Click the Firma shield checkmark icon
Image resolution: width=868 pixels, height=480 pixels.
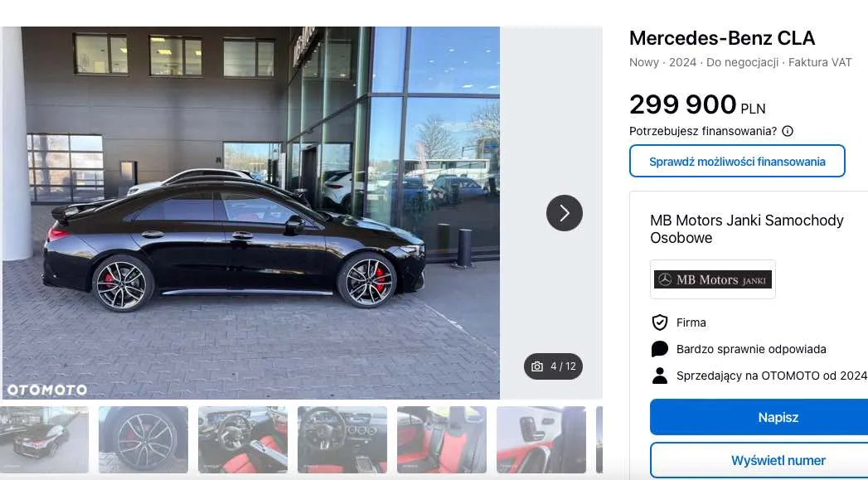click(659, 322)
